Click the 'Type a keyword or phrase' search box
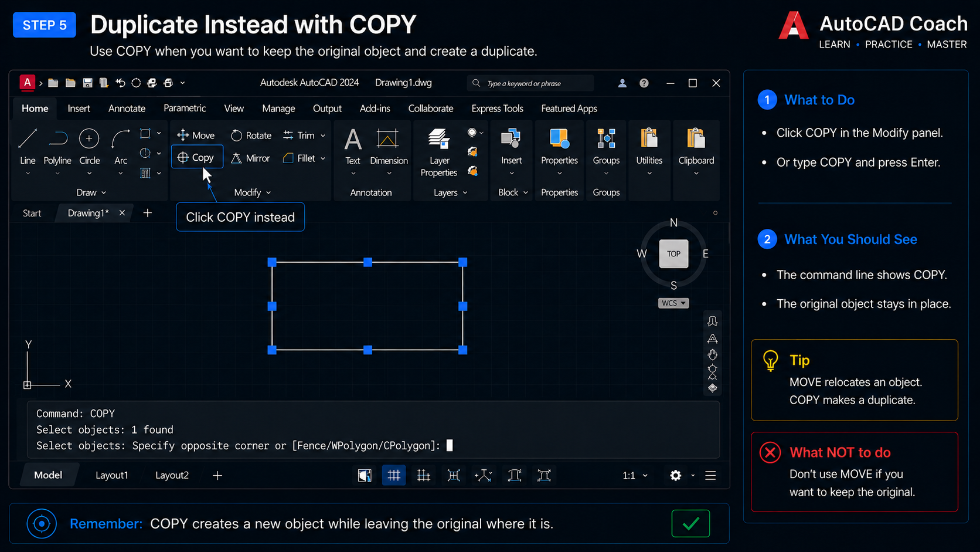980x552 pixels. pyautogui.click(x=530, y=83)
